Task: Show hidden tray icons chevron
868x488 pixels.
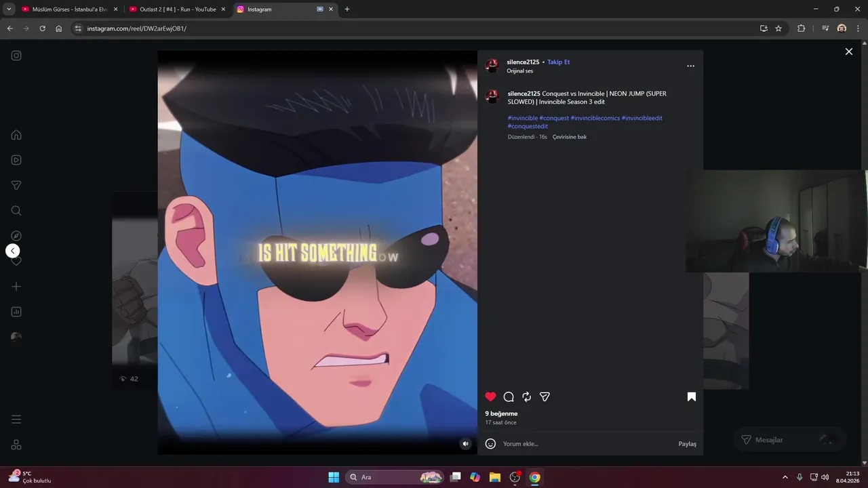Action: [785, 477]
